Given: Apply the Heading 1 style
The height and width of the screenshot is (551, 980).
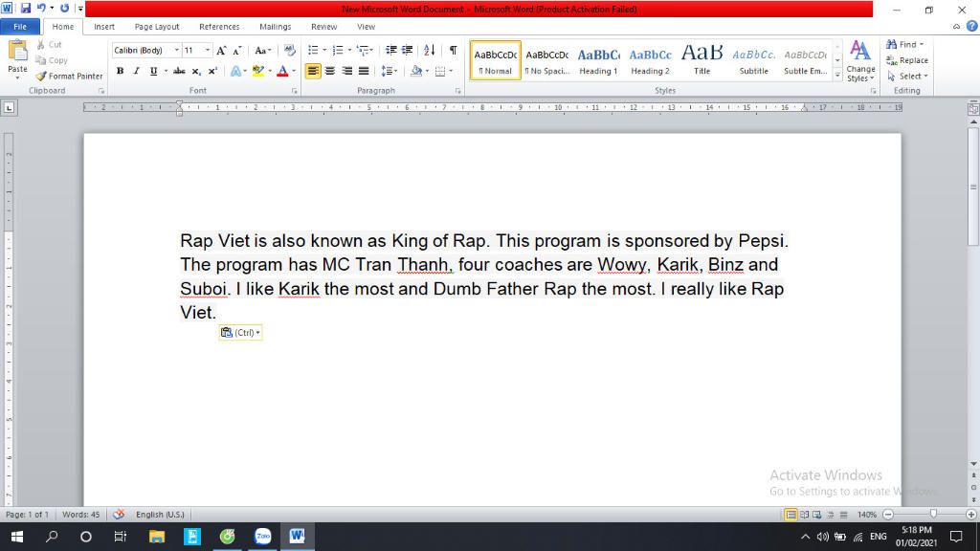Looking at the screenshot, I should tap(599, 60).
